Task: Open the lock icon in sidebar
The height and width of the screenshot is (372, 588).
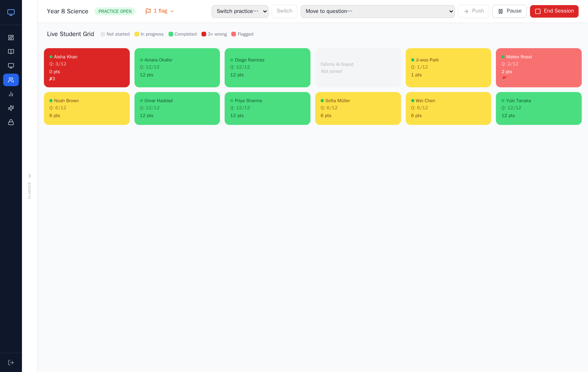Action: tap(11, 122)
